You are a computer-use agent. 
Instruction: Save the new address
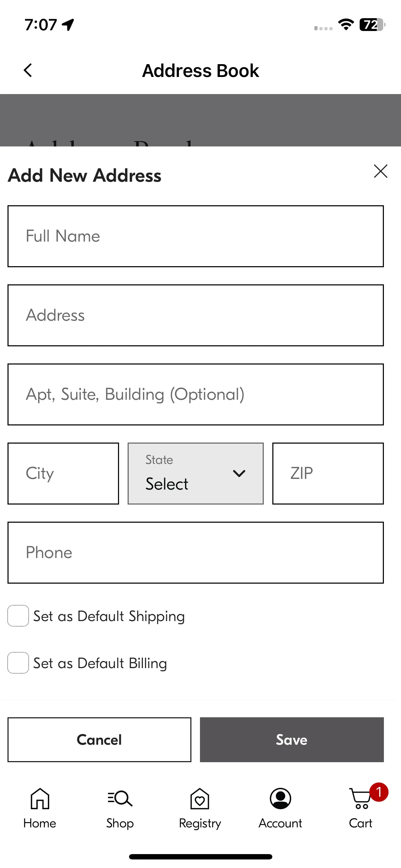(x=292, y=740)
